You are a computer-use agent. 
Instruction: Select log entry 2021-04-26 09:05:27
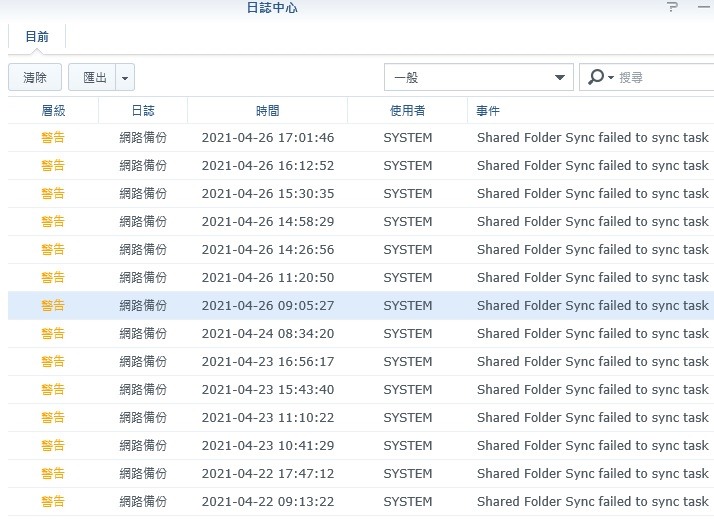click(361, 306)
